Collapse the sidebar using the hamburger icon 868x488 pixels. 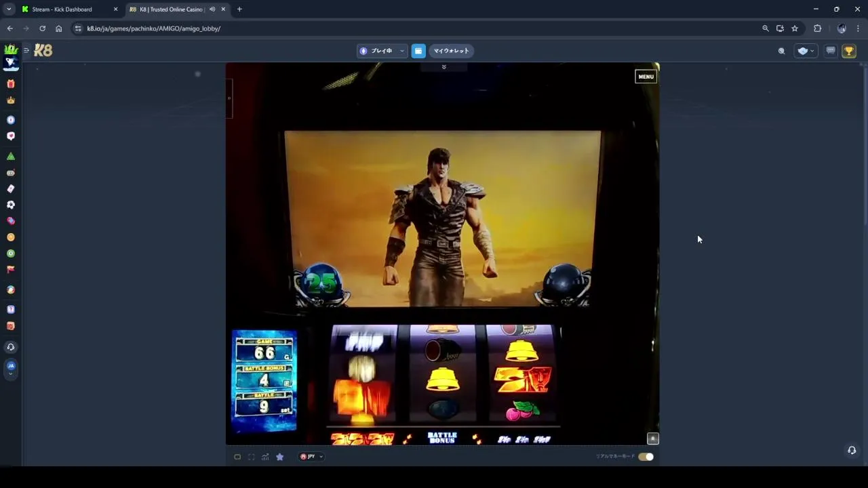click(x=26, y=50)
